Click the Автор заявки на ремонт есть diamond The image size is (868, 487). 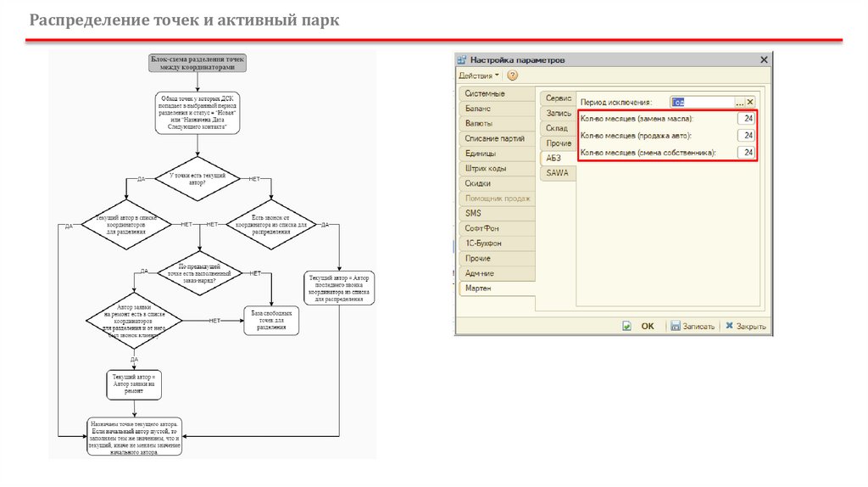coord(134,321)
